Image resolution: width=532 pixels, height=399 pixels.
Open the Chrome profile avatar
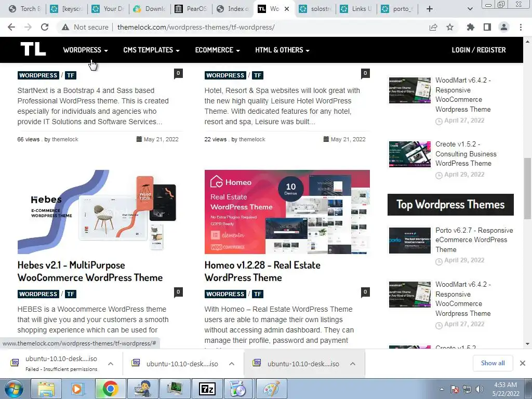click(504, 27)
